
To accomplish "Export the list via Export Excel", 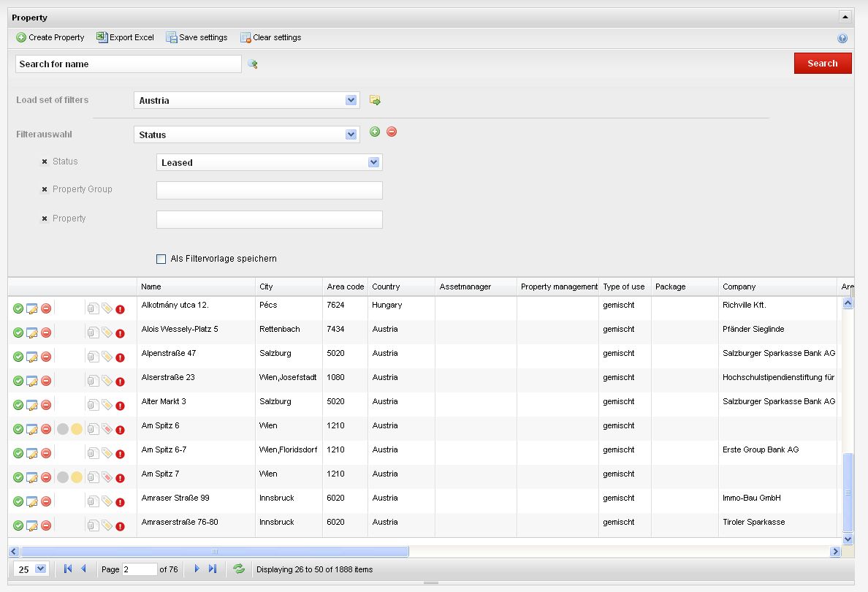I will 126,37.
